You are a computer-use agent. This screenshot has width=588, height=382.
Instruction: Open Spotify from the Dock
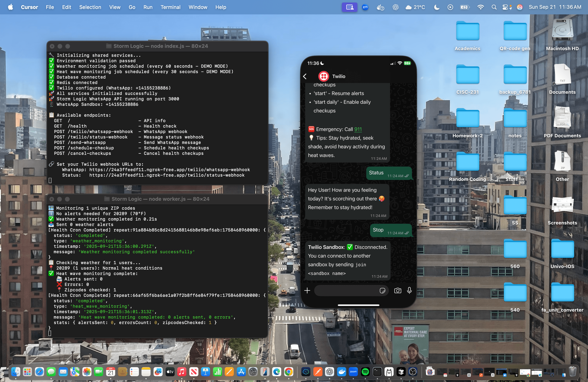365,372
